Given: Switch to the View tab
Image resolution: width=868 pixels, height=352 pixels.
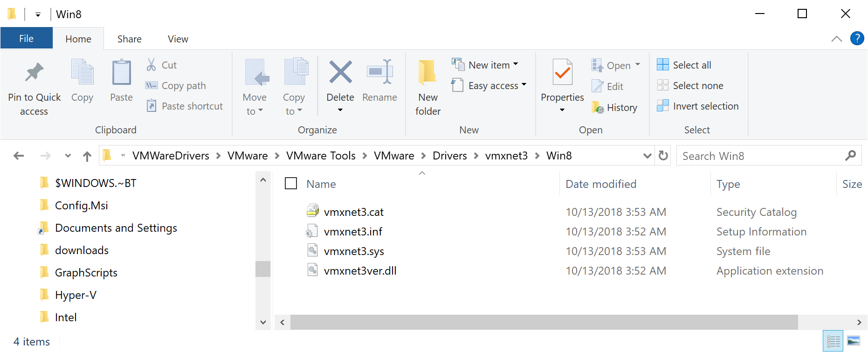Looking at the screenshot, I should pos(178,39).
